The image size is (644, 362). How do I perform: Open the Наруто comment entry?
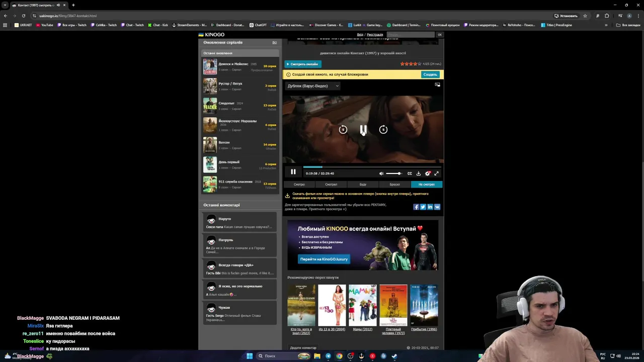pos(240,222)
